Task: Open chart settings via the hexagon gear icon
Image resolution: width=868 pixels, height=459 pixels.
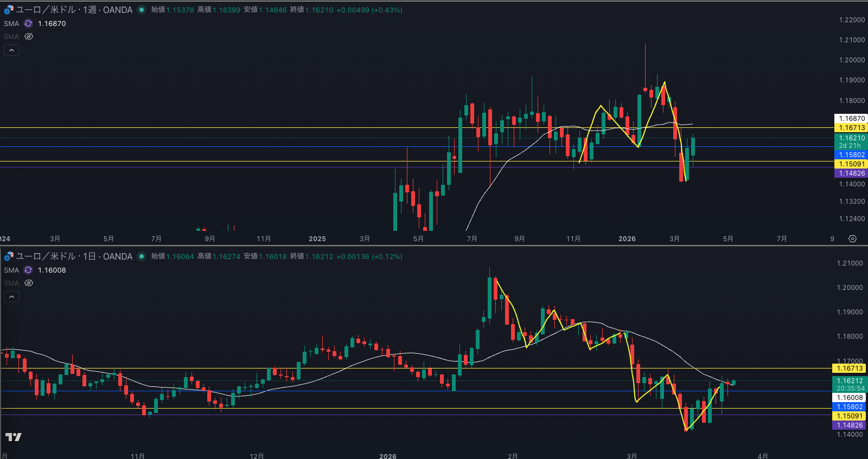Action: pyautogui.click(x=852, y=239)
